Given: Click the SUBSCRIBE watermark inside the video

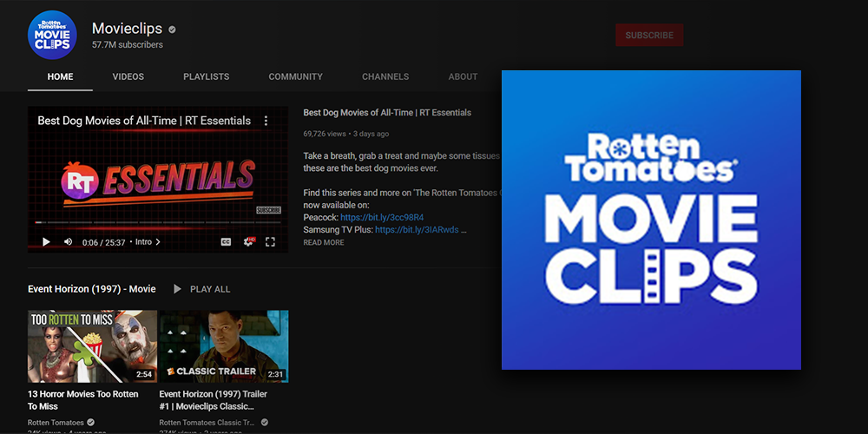Looking at the screenshot, I should click(268, 210).
